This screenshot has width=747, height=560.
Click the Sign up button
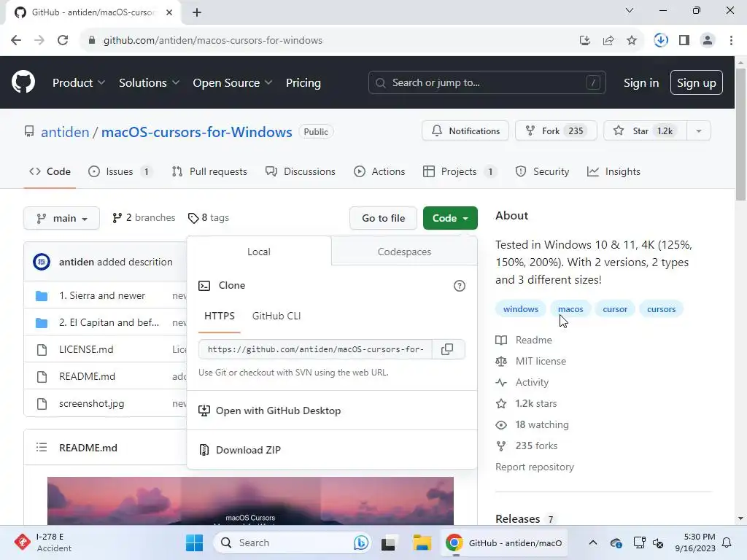[697, 83]
